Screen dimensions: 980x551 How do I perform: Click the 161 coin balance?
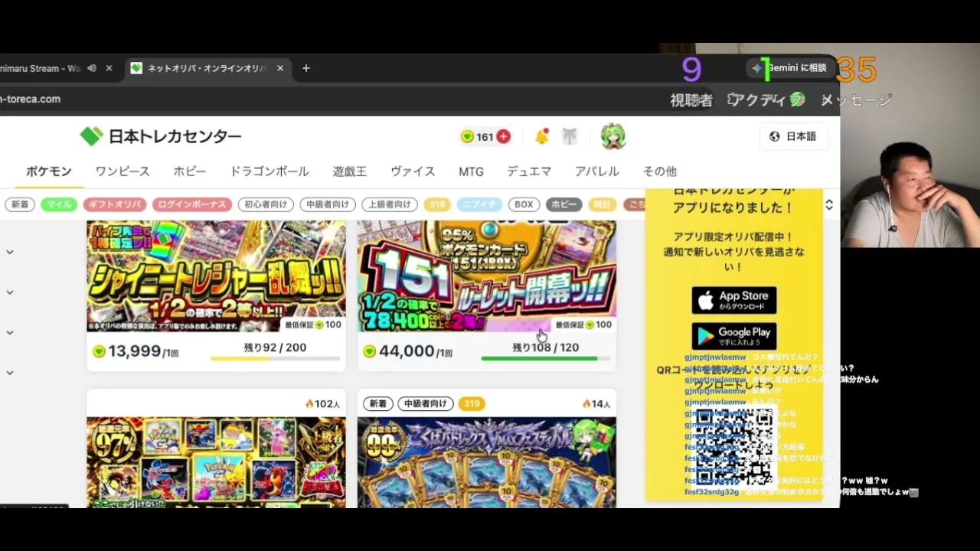[x=485, y=136]
